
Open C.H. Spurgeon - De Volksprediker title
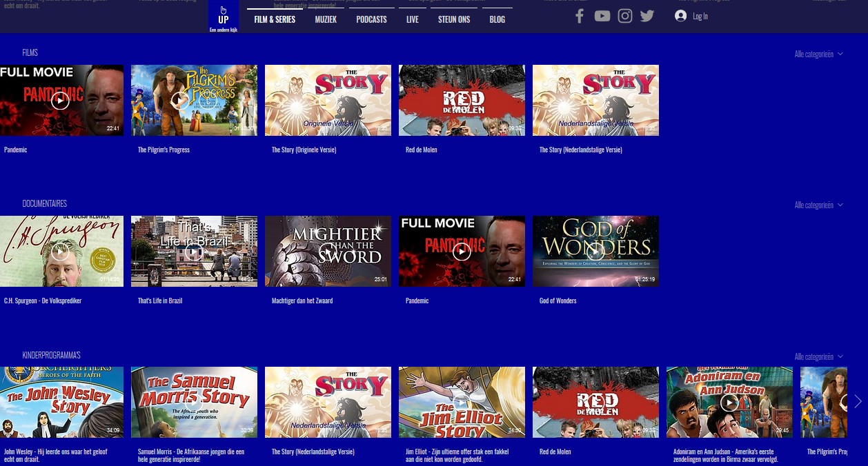pos(43,301)
